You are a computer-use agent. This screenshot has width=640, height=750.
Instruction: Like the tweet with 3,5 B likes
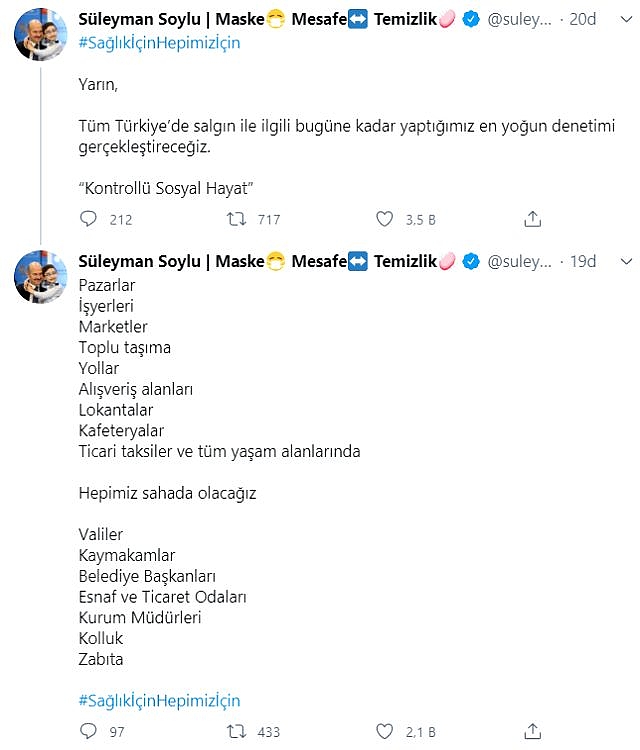(385, 219)
